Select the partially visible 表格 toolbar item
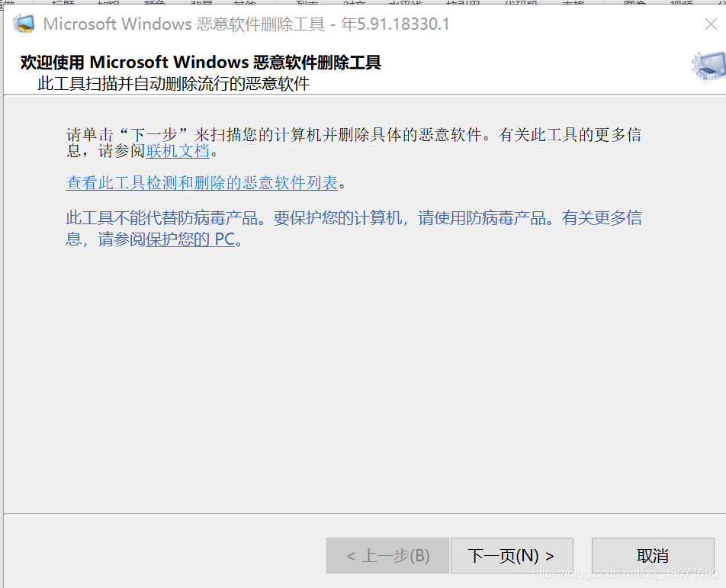 [573, 2]
